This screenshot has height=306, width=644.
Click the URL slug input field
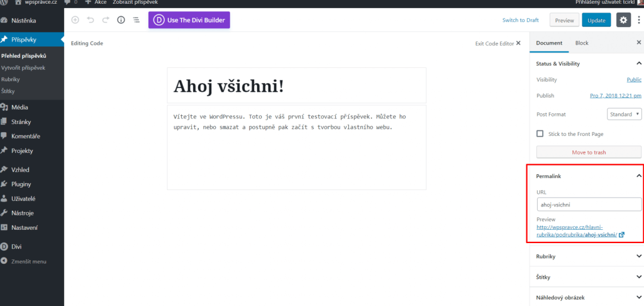tap(589, 204)
